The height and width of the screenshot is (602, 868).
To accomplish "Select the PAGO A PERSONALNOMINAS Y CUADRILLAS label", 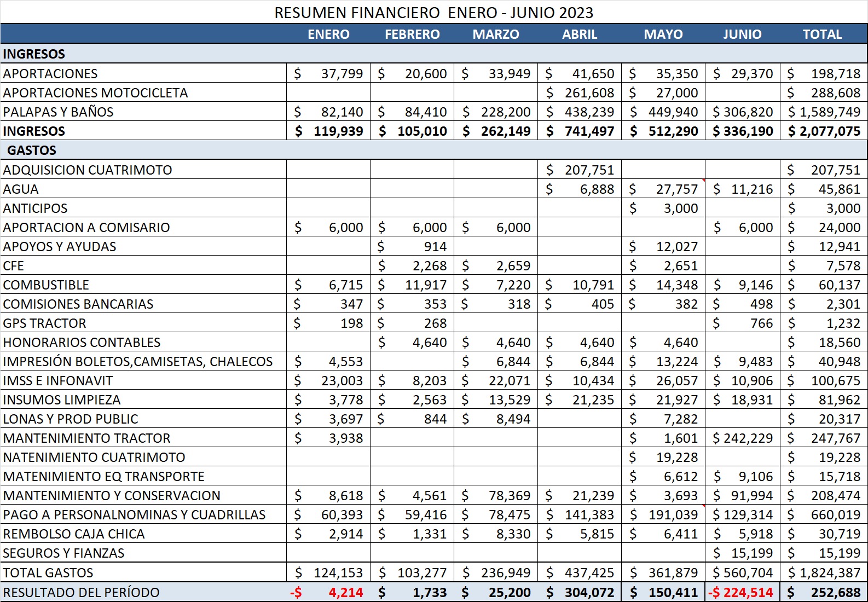I will coord(134,514).
